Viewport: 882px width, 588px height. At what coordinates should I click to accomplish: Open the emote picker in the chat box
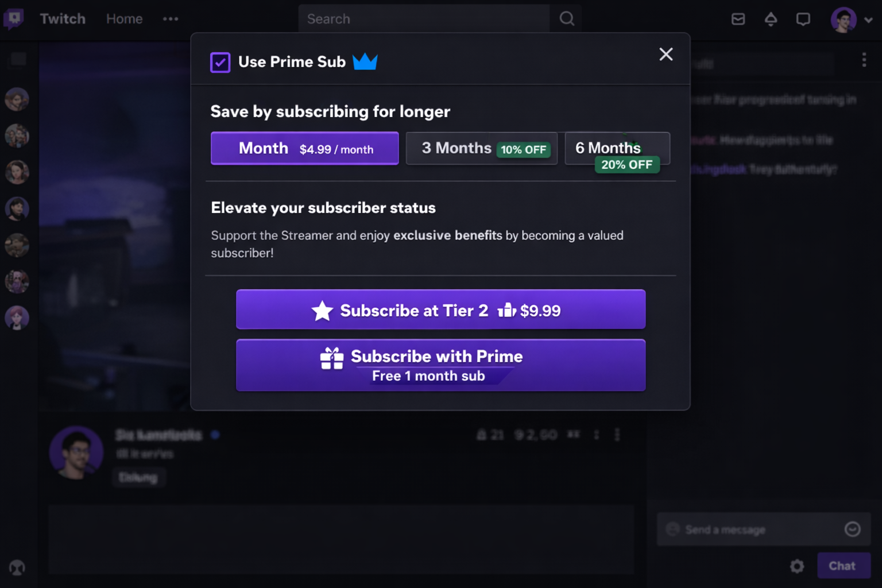point(853,529)
